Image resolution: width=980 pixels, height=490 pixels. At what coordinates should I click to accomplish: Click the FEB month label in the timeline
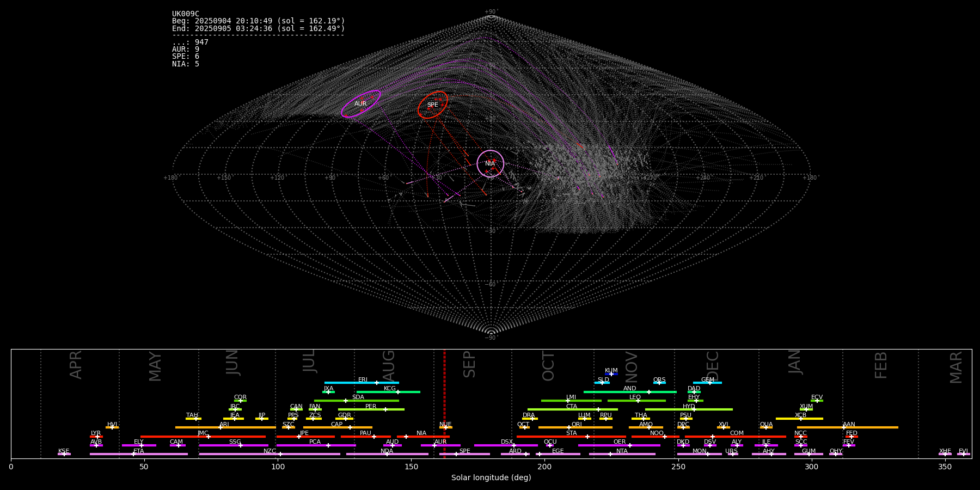pyautogui.click(x=881, y=365)
